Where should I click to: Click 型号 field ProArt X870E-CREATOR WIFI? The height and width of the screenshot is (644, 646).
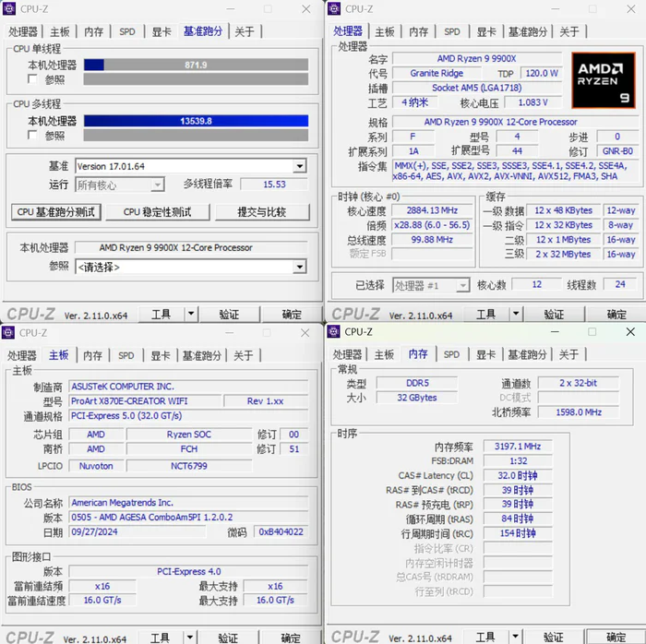[145, 400]
